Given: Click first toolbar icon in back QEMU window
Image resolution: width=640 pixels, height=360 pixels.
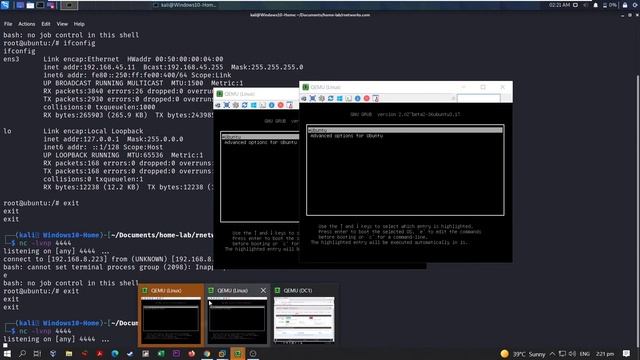Looking at the screenshot, I should coord(218,105).
